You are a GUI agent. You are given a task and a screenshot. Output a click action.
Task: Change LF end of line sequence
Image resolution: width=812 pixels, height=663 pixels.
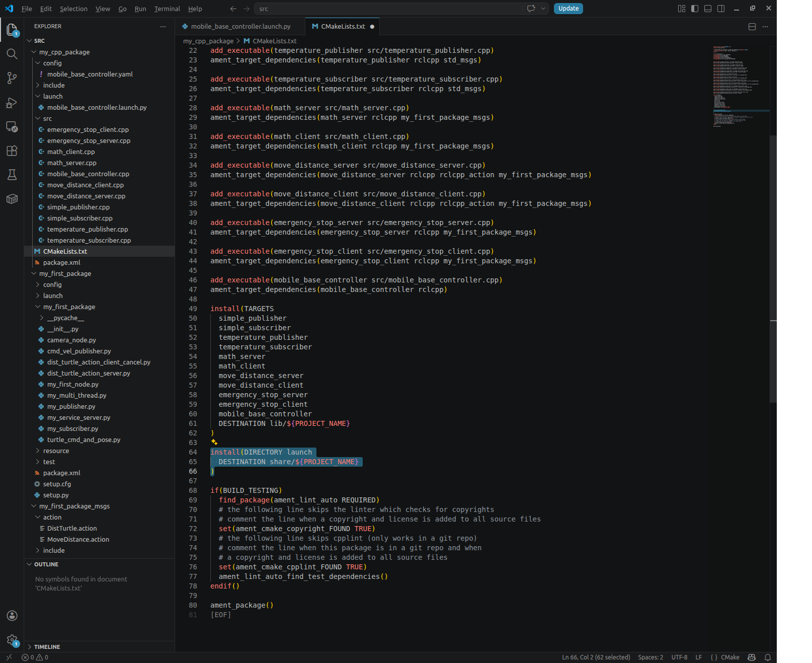[698, 657]
